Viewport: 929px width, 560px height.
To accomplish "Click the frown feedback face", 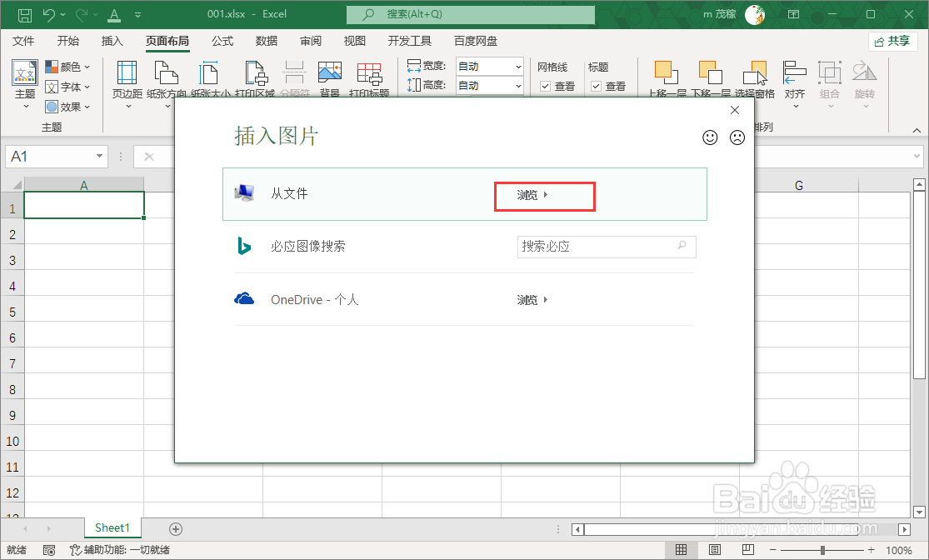I will (737, 137).
